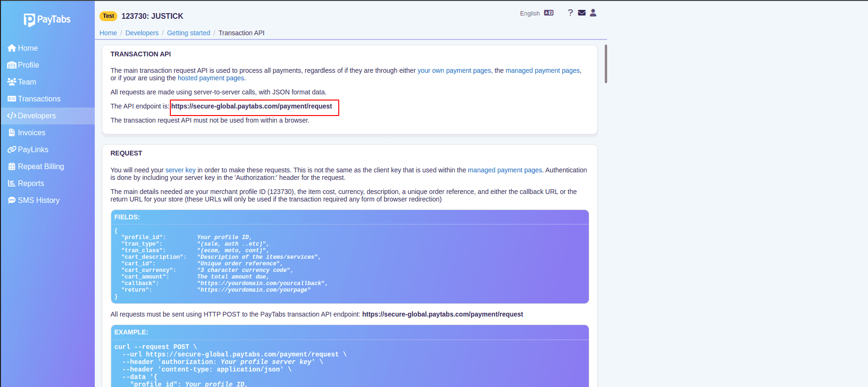This screenshot has width=868, height=387.
Task: Open the Home sidebar menu item
Action: [x=47, y=48]
